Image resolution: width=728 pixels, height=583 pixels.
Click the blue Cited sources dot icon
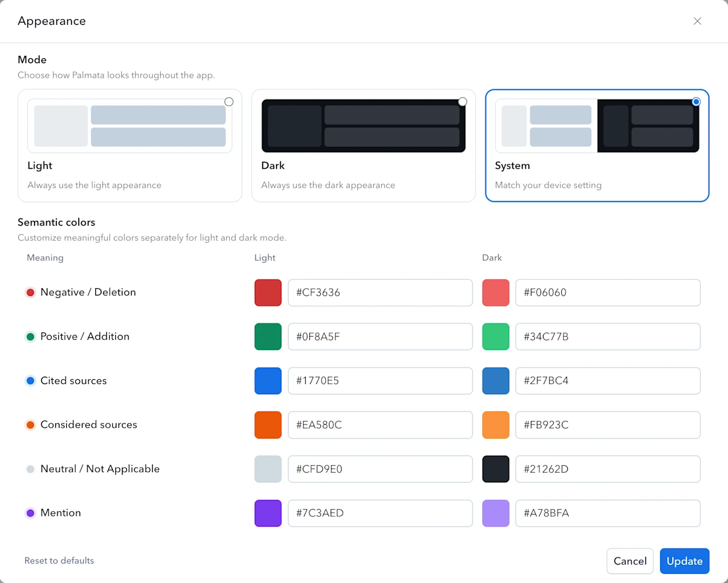pos(30,381)
